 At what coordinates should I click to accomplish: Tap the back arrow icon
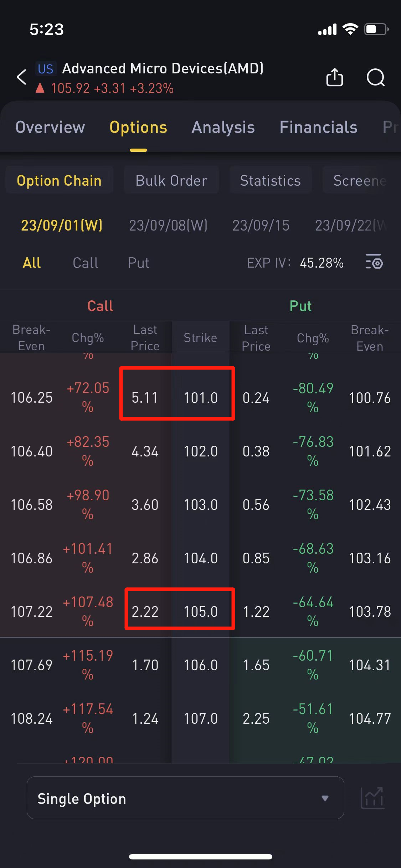click(22, 77)
